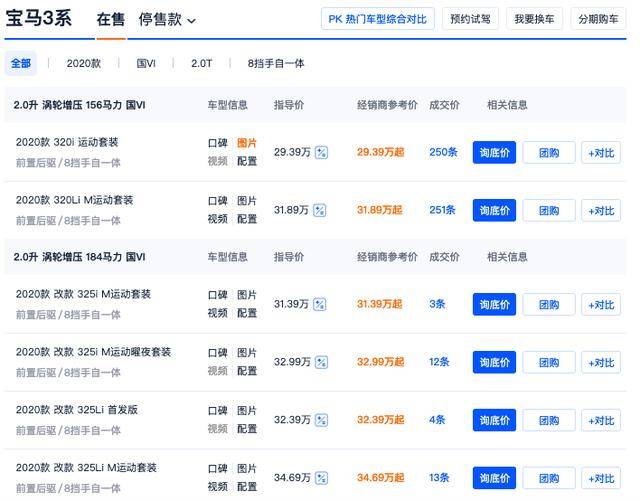640x501 pixels.
Task: Add 325Li M运动套装 to 对比
Action: click(x=601, y=478)
